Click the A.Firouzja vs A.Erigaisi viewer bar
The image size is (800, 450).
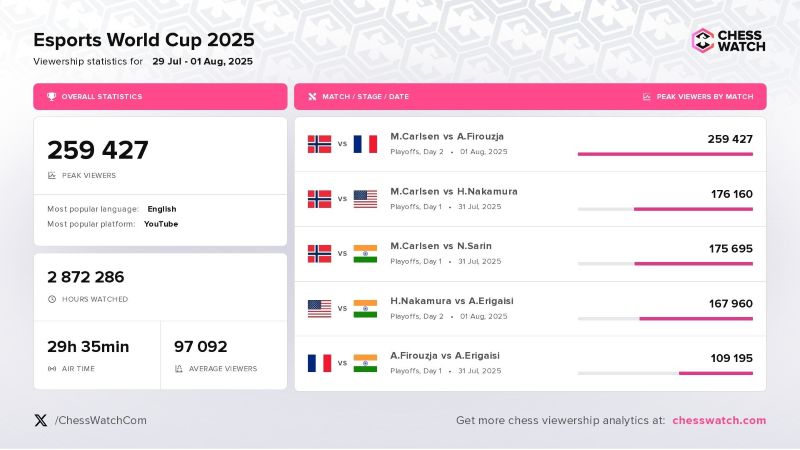(x=715, y=373)
